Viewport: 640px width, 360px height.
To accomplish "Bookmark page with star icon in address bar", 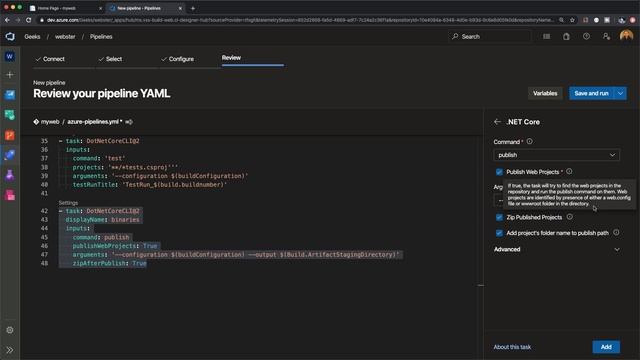I will click(x=572, y=20).
